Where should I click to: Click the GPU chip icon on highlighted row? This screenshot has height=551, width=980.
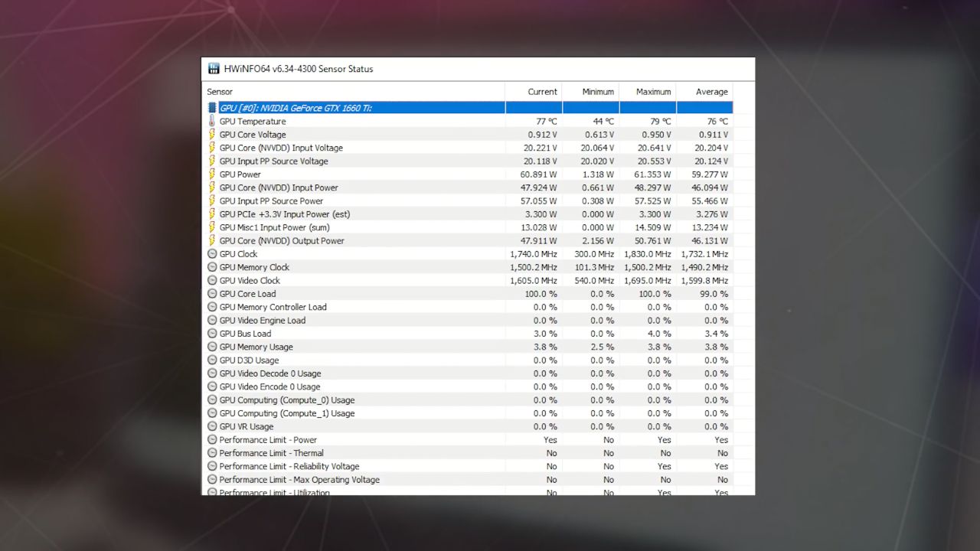[212, 108]
